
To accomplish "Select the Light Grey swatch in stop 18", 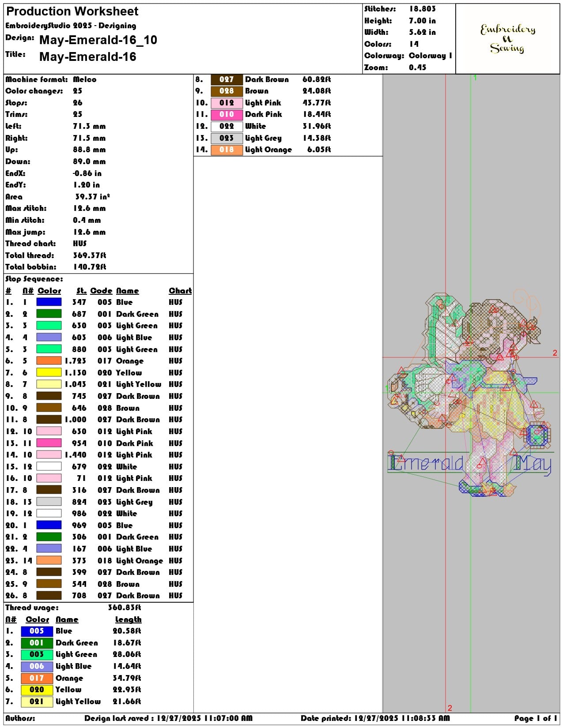I will 49,502.
